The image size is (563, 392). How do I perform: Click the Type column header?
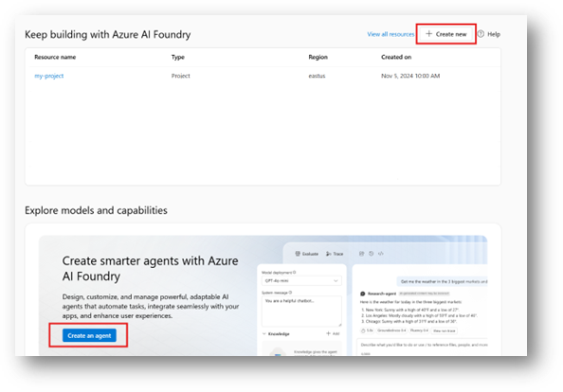pos(178,57)
